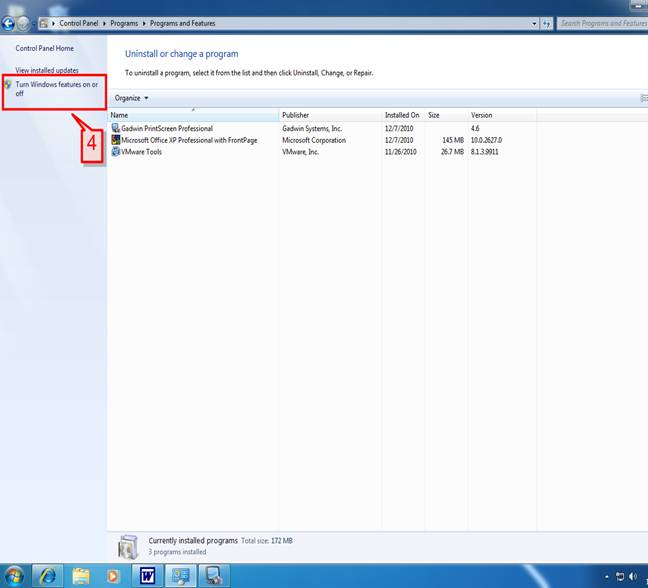
Task: Click the Search Programs and Features box
Action: click(603, 23)
